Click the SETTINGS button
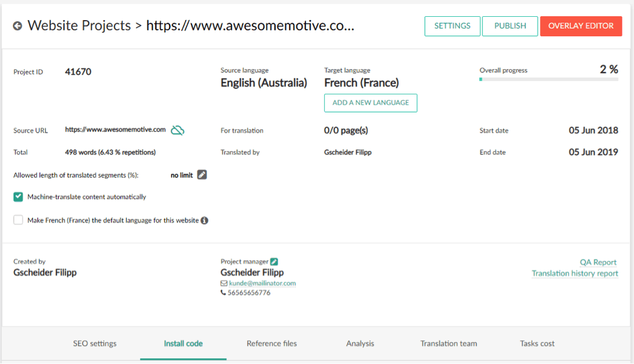The image size is (634, 364). pos(452,26)
